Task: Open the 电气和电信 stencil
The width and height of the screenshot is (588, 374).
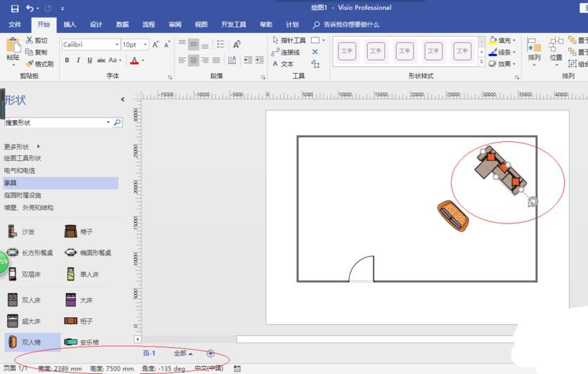Action: 20,170
